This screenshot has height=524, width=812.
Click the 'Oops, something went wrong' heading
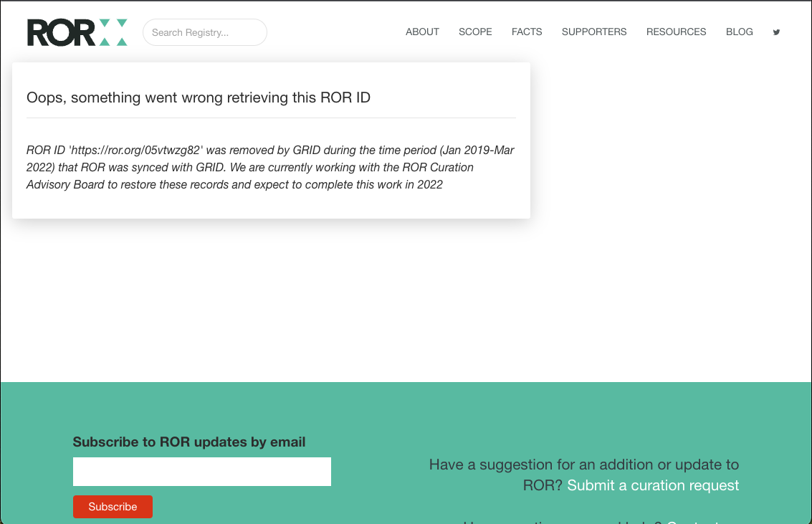199,97
